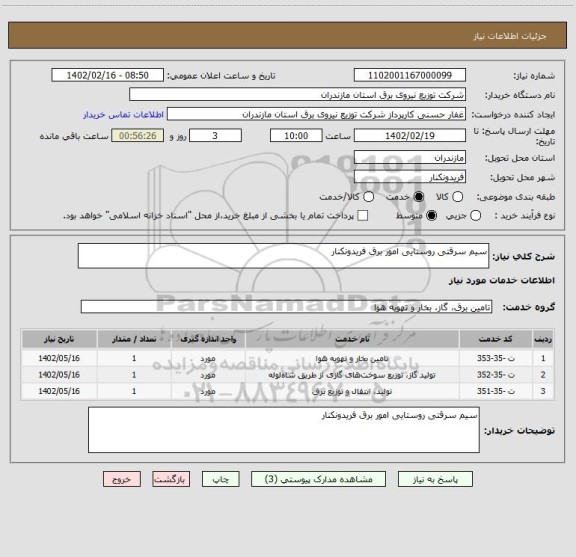Click service name تامین بخار و تهویه هوا

[x=352, y=358]
